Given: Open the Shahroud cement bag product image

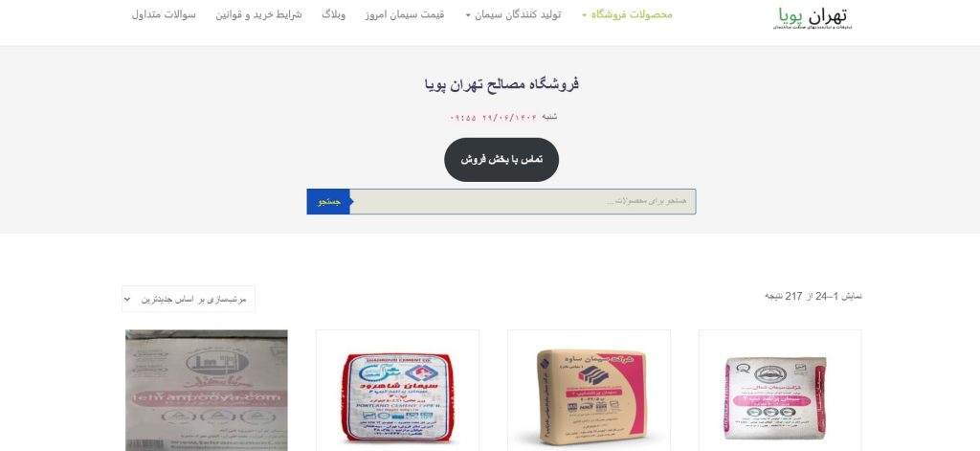Looking at the screenshot, I should coord(397,391).
